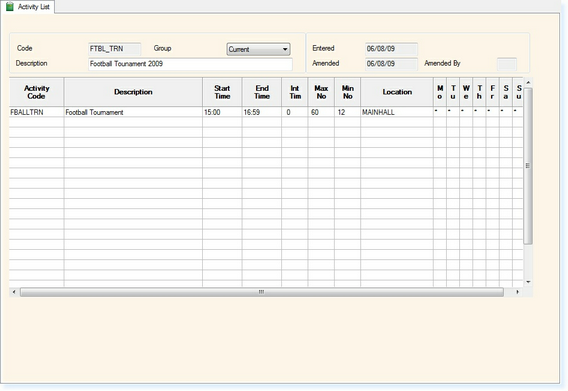Select the FBALLTRN activity code cell

[x=37, y=112]
